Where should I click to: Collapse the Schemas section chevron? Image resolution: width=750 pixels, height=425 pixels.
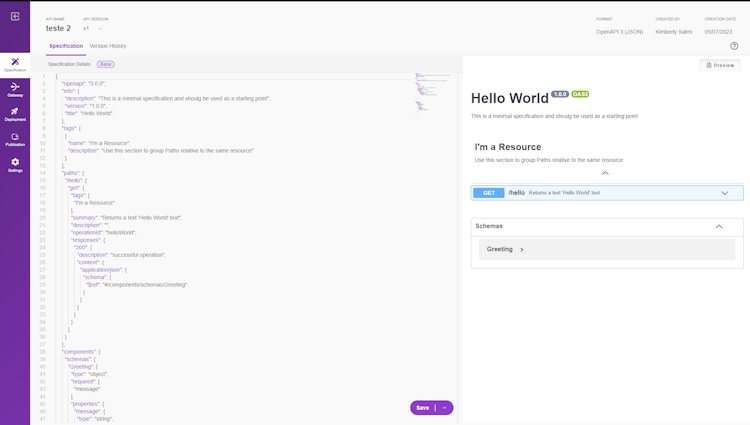click(719, 227)
